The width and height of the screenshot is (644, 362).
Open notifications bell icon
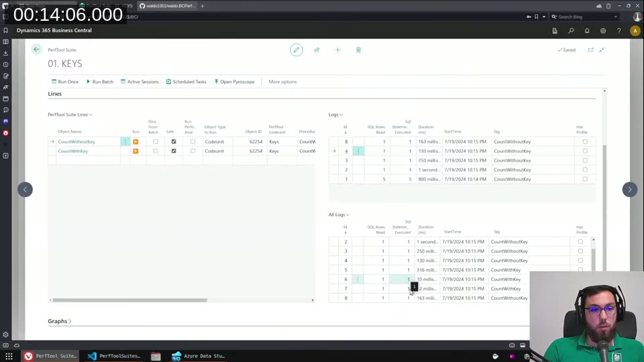(587, 31)
